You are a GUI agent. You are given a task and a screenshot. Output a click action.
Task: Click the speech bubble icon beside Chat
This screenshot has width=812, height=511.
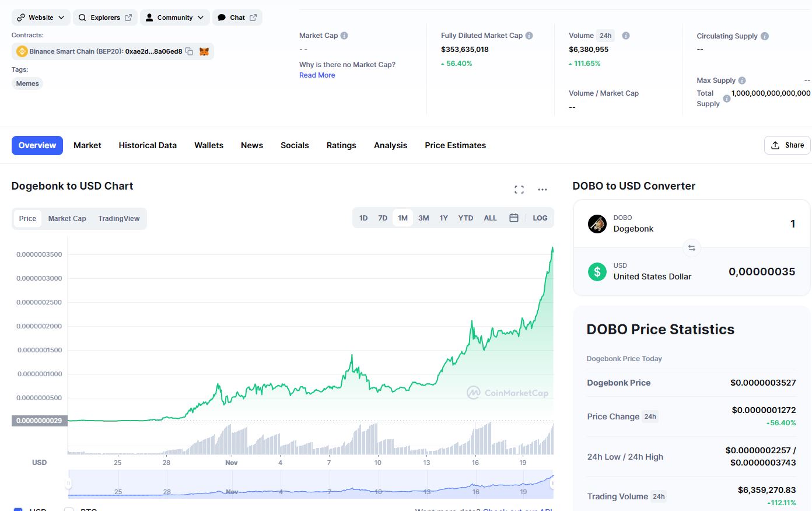pos(222,17)
